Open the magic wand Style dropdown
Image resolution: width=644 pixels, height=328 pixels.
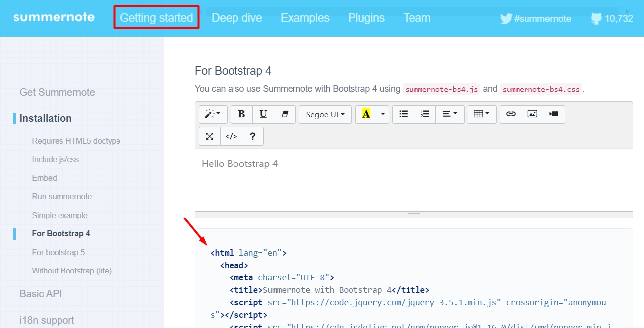click(x=213, y=114)
